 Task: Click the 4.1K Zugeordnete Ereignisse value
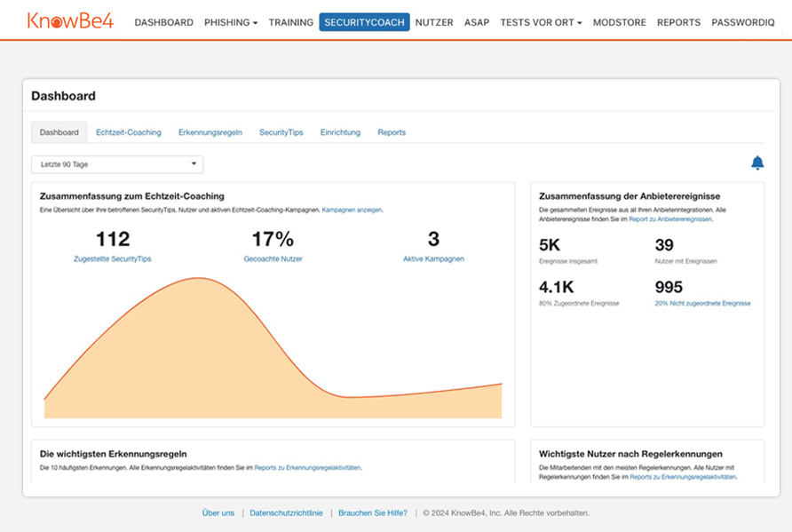tap(557, 287)
